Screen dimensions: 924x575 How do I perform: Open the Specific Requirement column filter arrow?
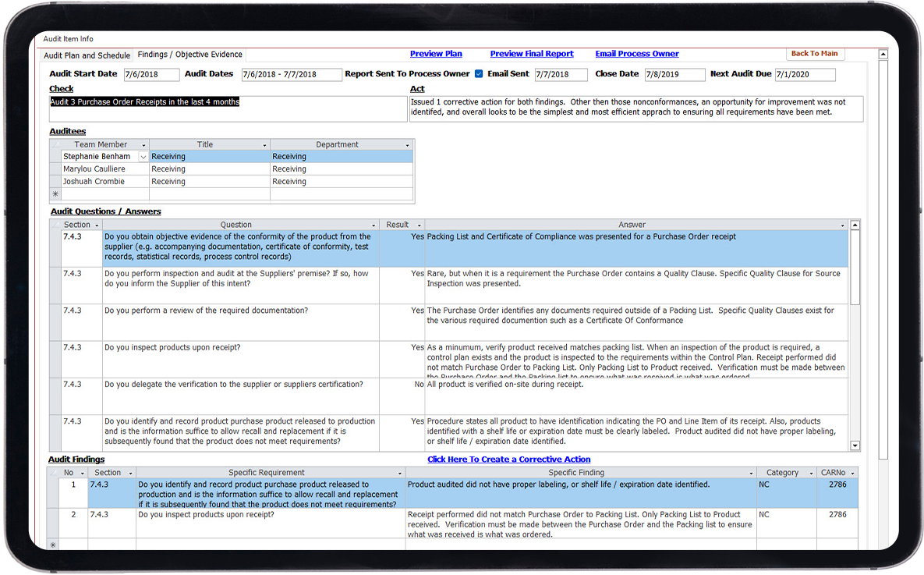tap(399, 474)
